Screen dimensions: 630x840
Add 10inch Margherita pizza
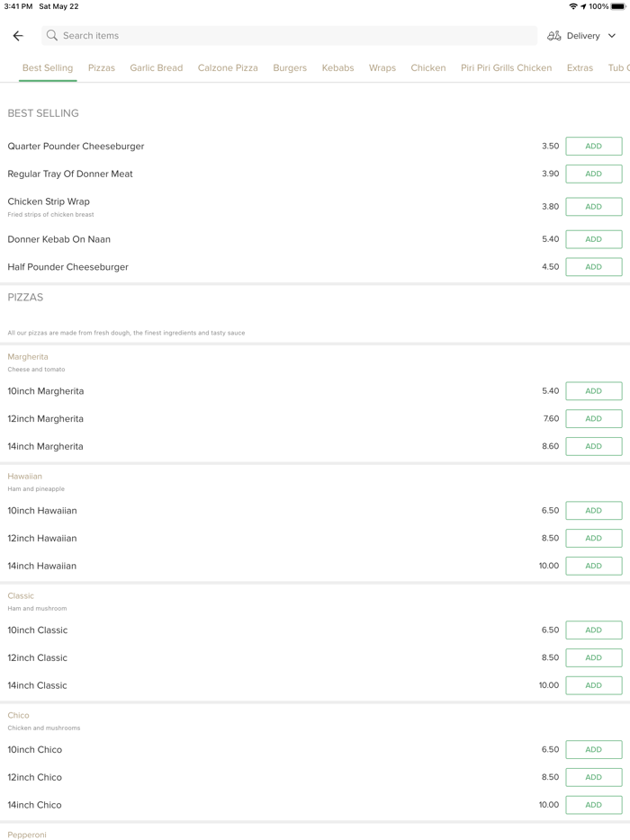point(593,391)
